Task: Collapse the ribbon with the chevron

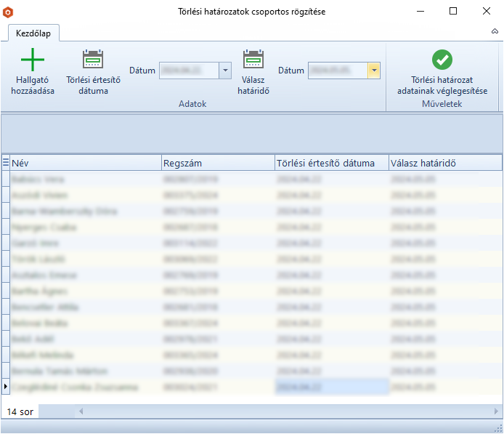Action: [495, 32]
